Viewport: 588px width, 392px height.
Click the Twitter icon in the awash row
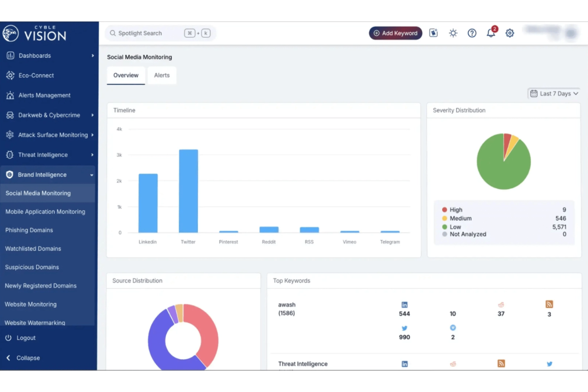pos(404,328)
